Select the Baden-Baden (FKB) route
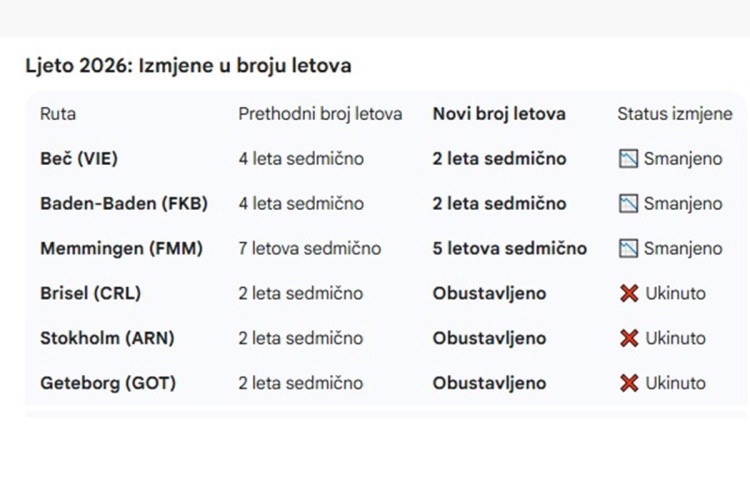750x500 pixels. pyautogui.click(x=124, y=204)
